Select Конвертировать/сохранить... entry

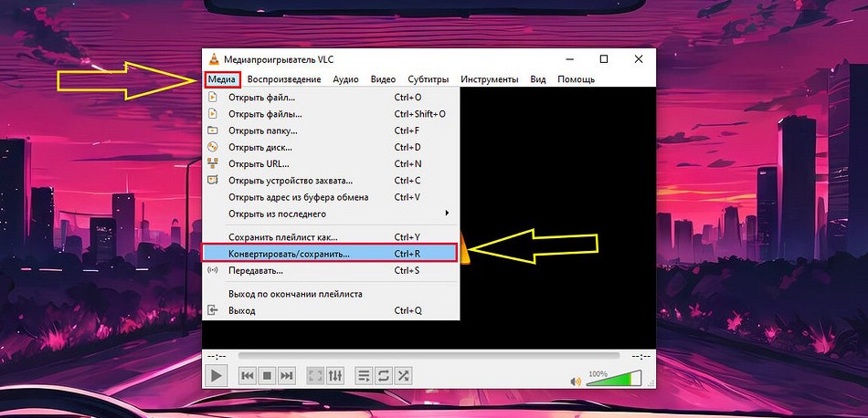click(331, 254)
